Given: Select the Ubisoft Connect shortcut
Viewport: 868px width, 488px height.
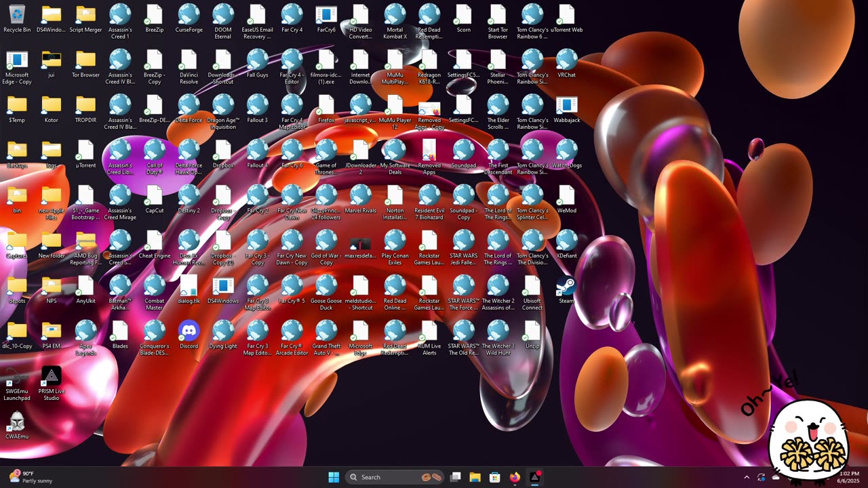Looking at the screenshot, I should point(532,293).
